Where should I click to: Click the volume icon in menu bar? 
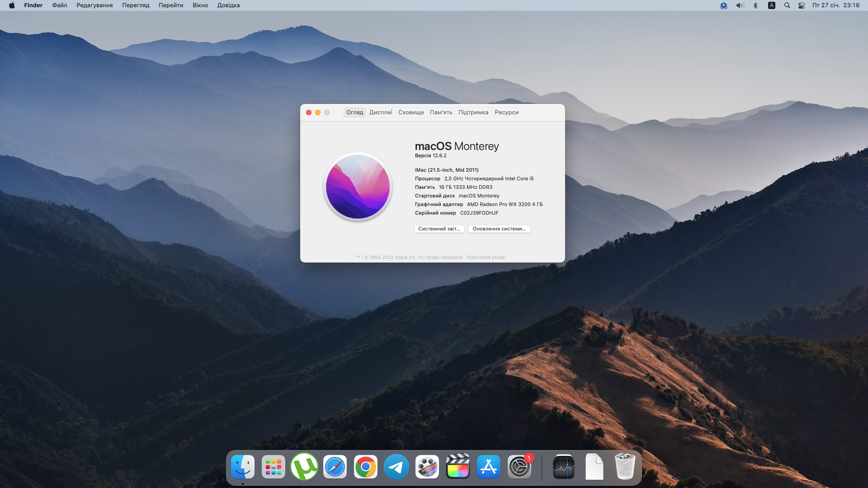pos(740,5)
